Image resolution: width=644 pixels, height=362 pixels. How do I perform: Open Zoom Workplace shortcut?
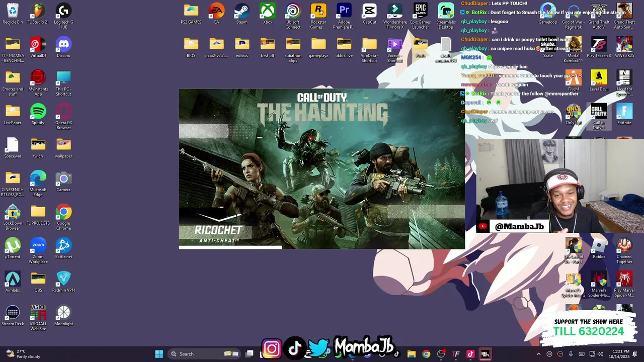tap(38, 251)
